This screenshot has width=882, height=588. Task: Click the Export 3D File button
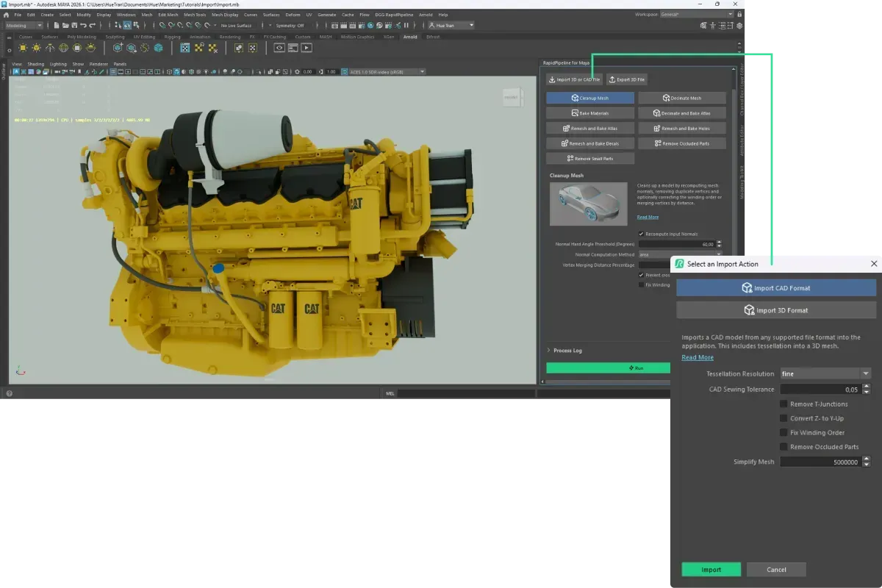pos(627,79)
